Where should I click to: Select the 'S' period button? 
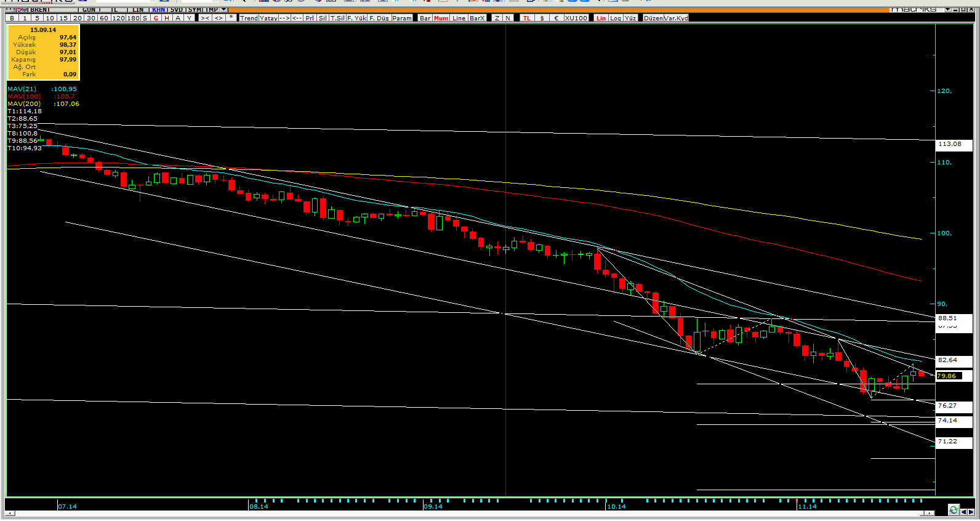click(145, 18)
